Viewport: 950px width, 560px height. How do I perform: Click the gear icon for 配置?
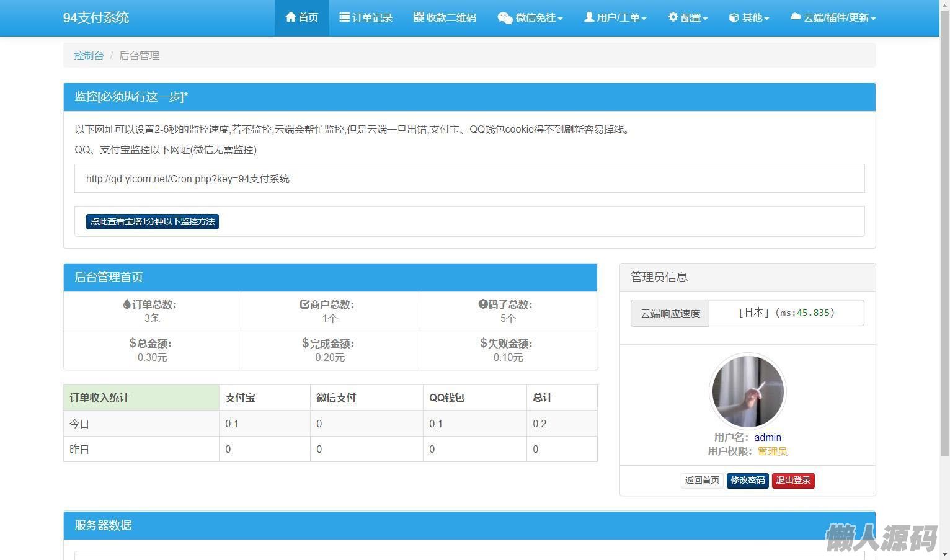[x=673, y=17]
